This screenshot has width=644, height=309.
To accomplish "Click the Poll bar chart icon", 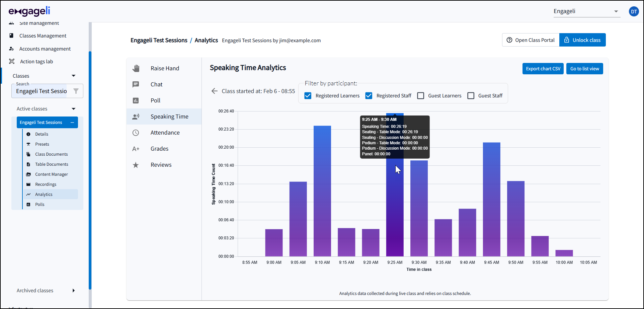I will [136, 100].
